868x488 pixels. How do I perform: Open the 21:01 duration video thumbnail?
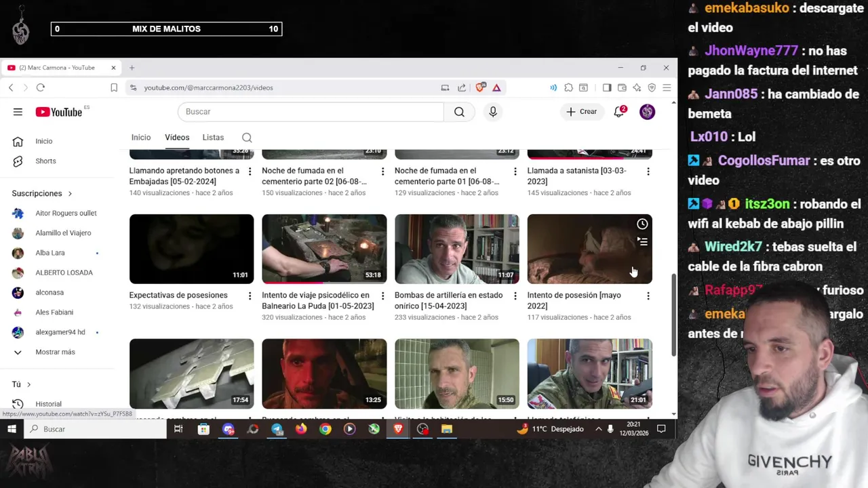(x=590, y=374)
